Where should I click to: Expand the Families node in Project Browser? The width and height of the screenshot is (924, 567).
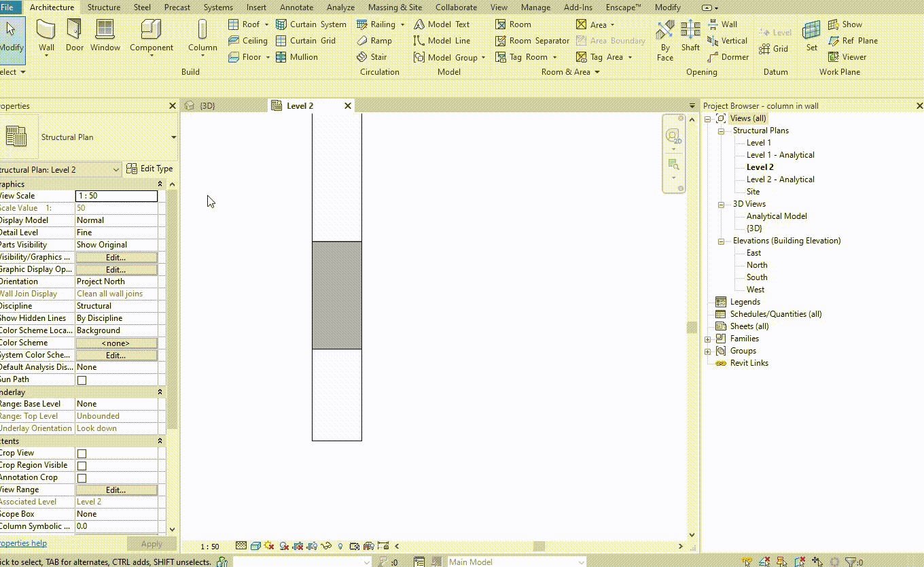point(707,339)
